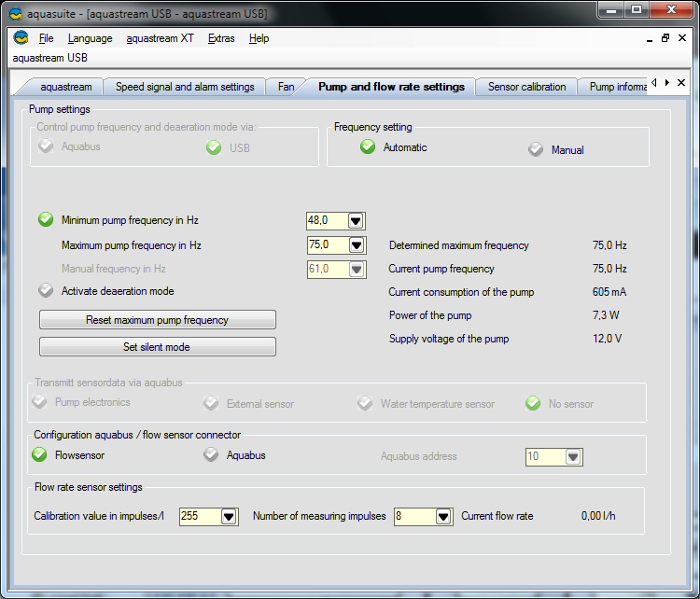Image resolution: width=700 pixels, height=599 pixels.
Task: Click the 0,00 l/h flow rate value
Action: click(x=598, y=516)
